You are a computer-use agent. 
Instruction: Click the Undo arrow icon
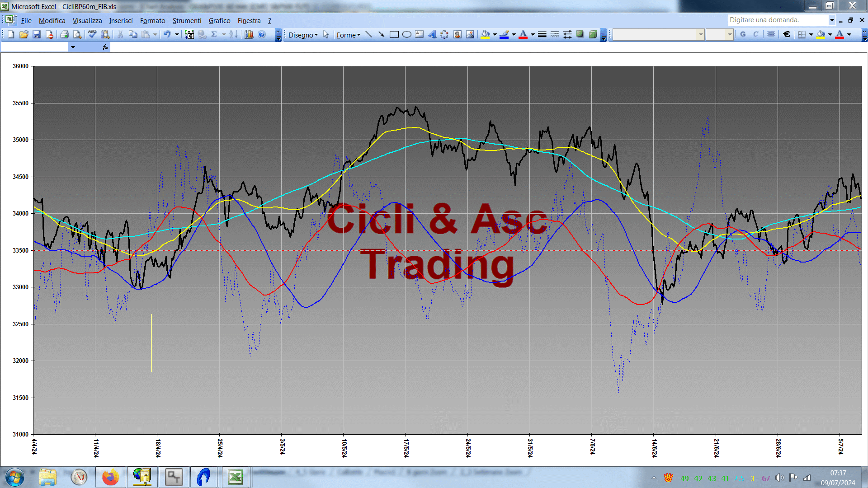pyautogui.click(x=167, y=34)
